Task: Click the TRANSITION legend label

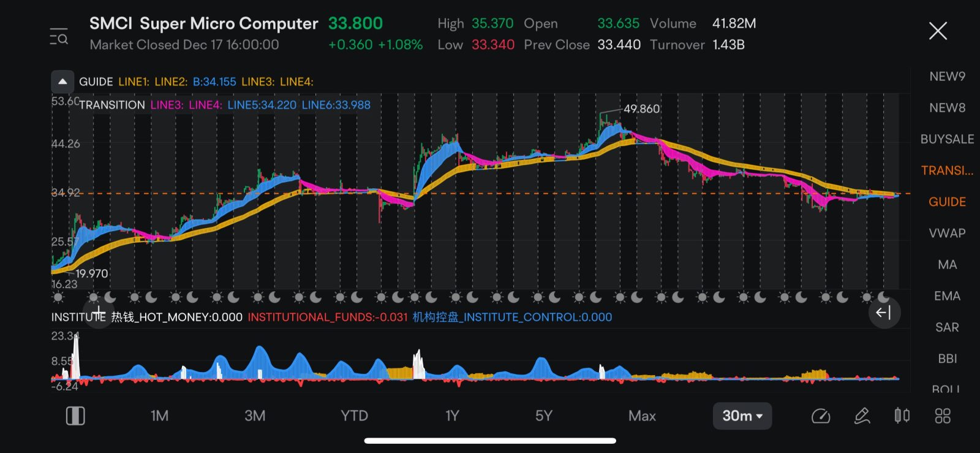Action: coord(112,105)
